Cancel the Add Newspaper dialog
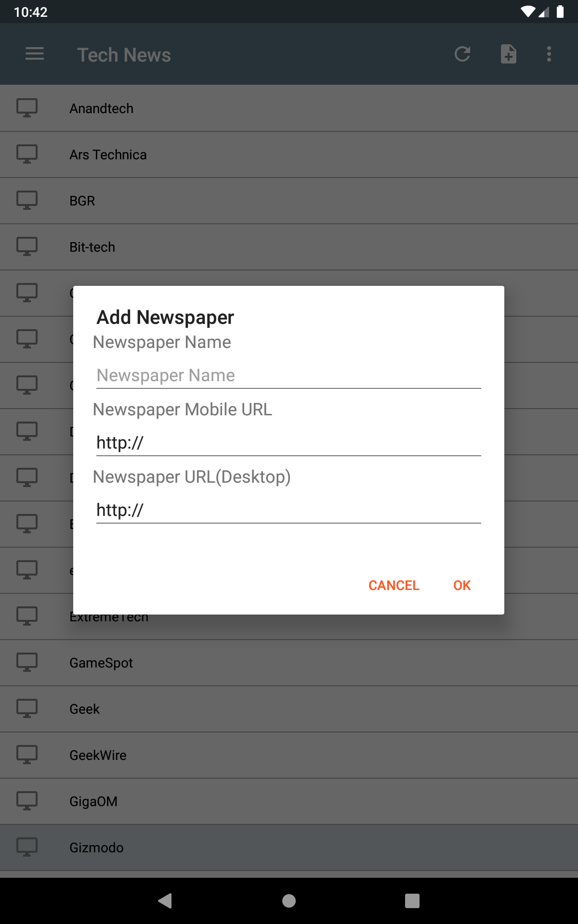Screen dimensions: 578x924 394,585
